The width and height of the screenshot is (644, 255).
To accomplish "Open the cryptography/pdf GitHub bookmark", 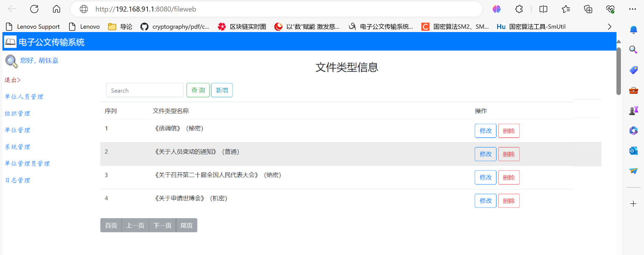I will (175, 26).
